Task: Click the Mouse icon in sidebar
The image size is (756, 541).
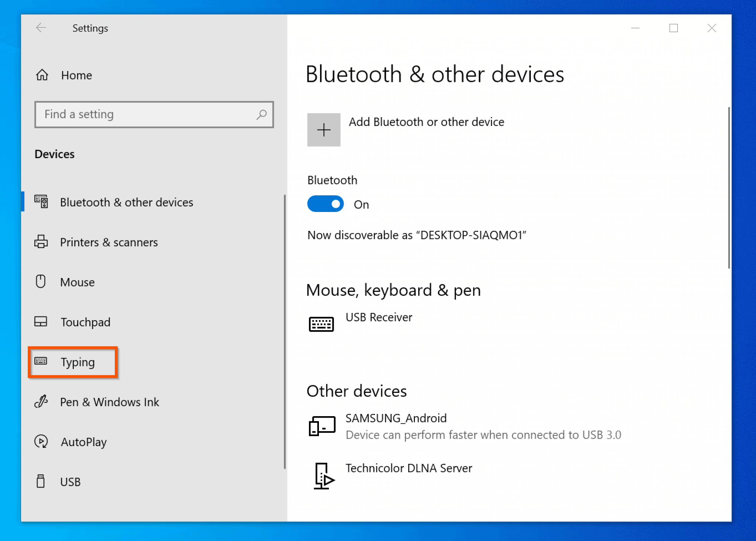Action: 41,281
